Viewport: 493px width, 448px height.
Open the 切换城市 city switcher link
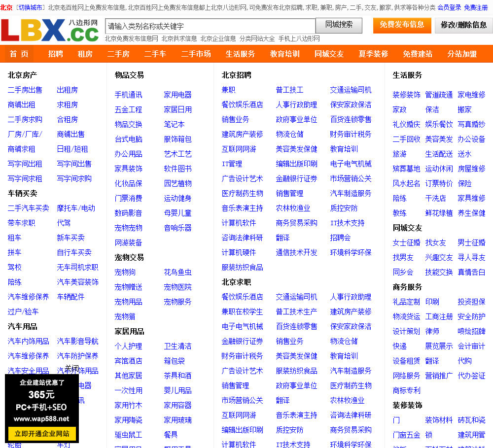point(31,7)
